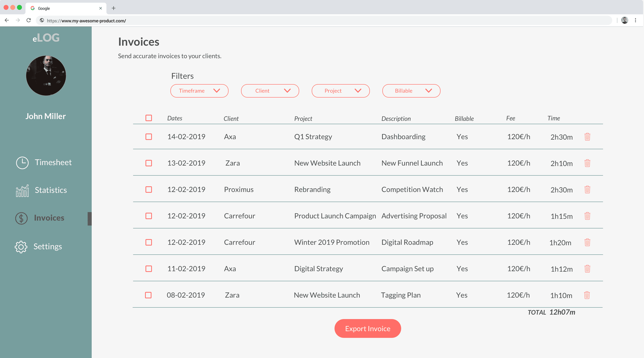Switch to the Google browser tab

pos(66,8)
